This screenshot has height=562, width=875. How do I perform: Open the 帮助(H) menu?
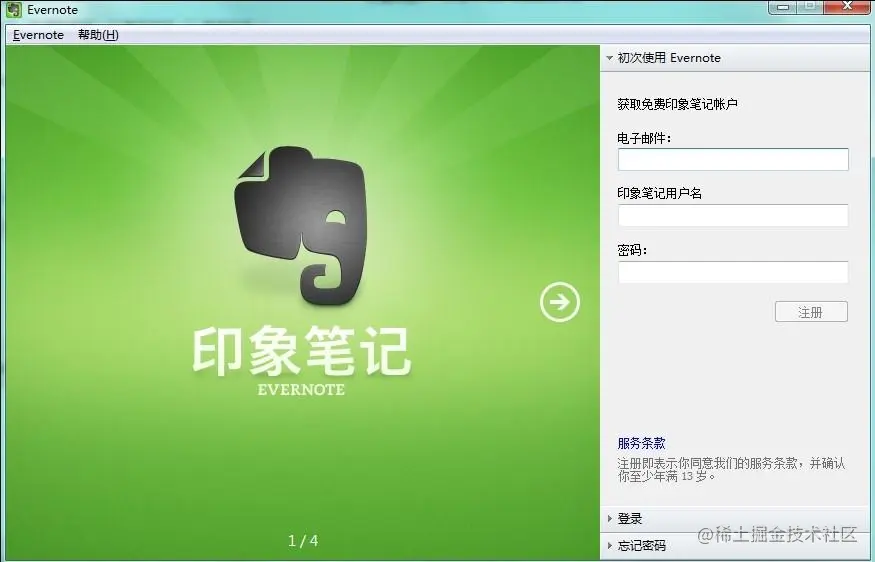[98, 35]
